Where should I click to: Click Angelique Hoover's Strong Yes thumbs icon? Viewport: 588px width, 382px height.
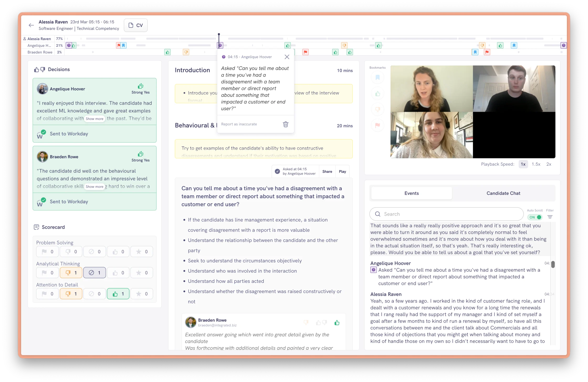141,86
